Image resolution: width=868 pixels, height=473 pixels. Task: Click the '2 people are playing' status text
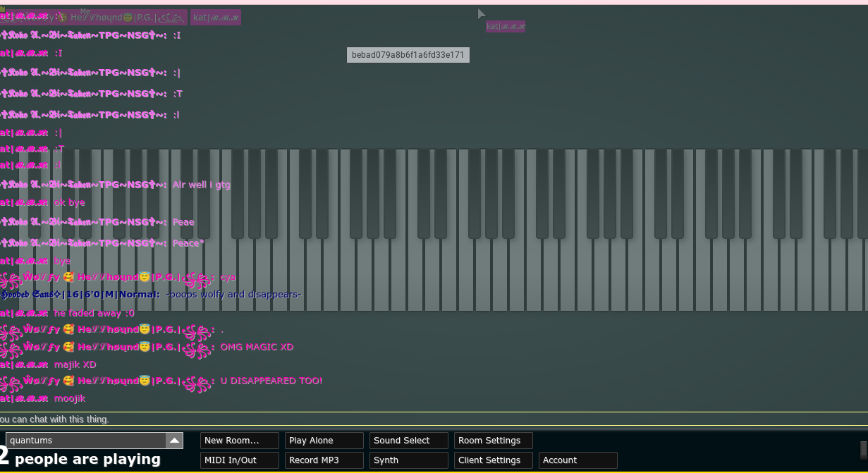pyautogui.click(x=80, y=459)
